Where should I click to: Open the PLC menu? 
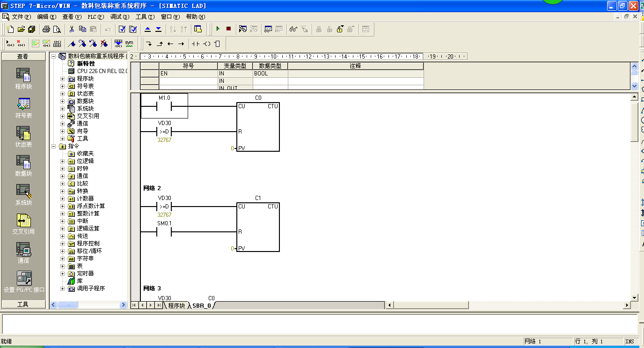coord(96,17)
